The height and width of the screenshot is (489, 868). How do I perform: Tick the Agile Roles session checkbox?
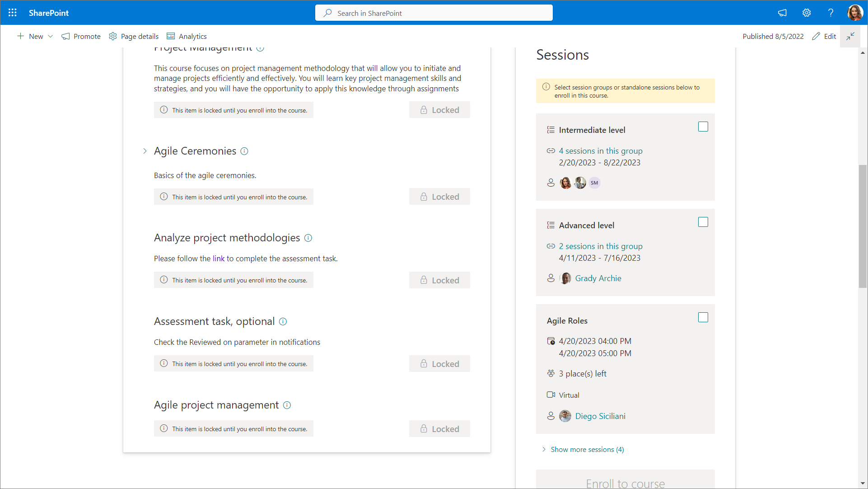703,318
